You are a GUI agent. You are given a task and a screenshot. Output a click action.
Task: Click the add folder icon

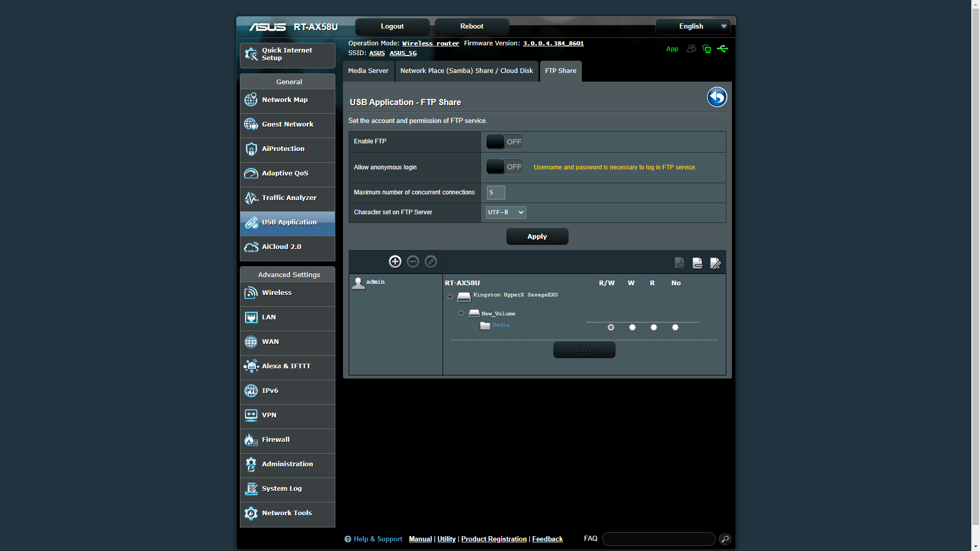tap(679, 263)
